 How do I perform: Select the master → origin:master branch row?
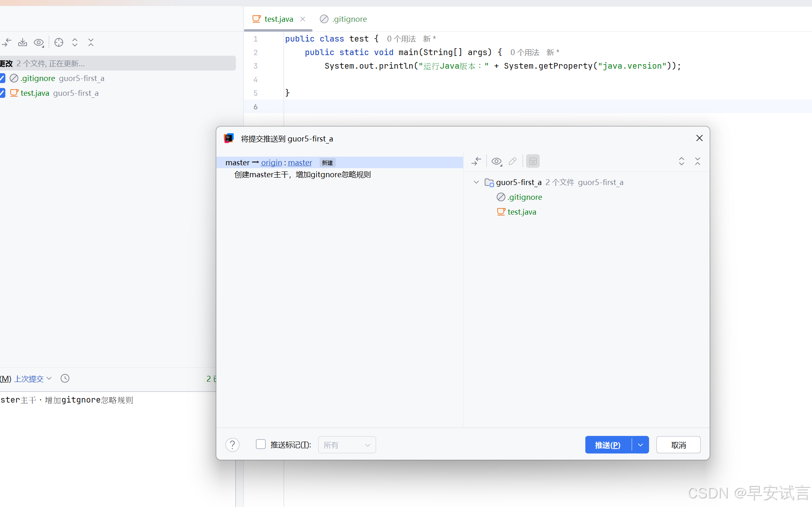(x=340, y=162)
